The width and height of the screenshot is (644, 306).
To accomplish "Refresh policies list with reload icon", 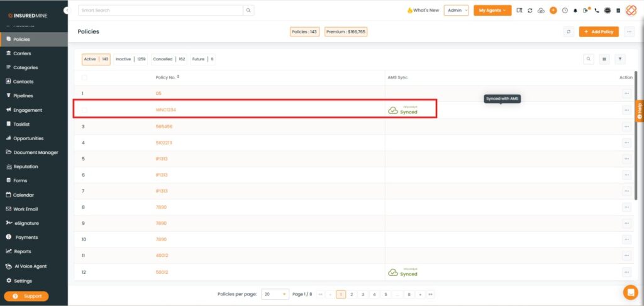I will (569, 31).
